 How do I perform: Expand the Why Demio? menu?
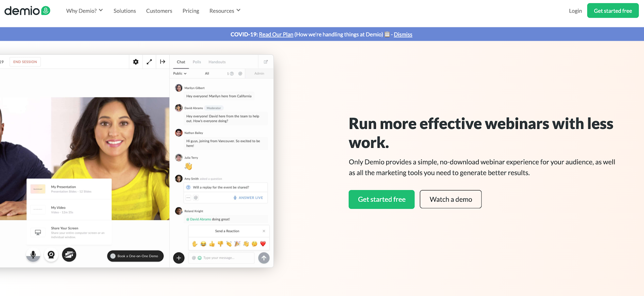pos(85,11)
